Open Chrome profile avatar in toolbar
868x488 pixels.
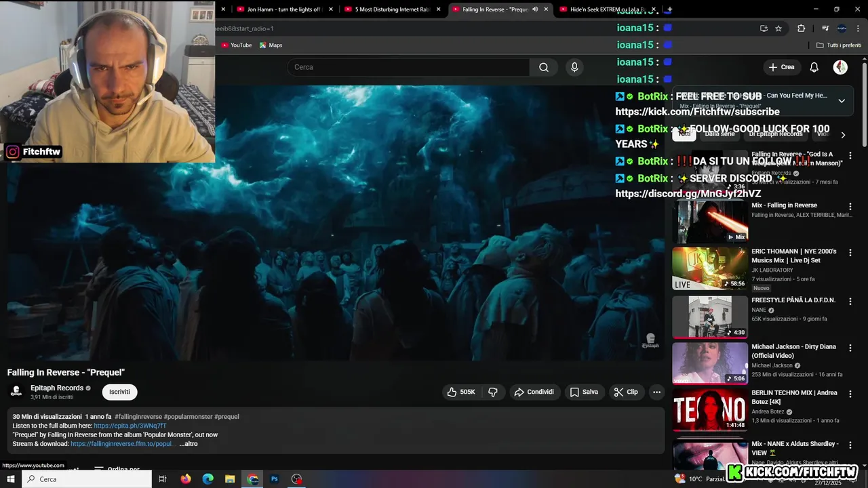point(842,28)
